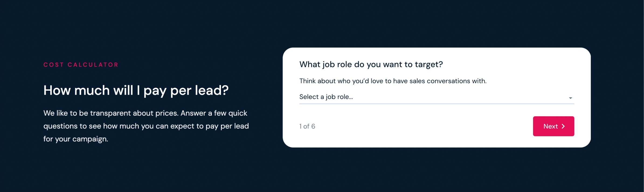
Task: Click "for your campaign." paragraph line
Action: click(x=76, y=139)
